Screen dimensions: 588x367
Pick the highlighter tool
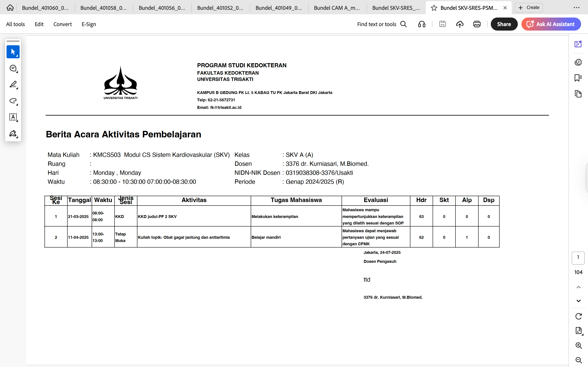(x=13, y=84)
